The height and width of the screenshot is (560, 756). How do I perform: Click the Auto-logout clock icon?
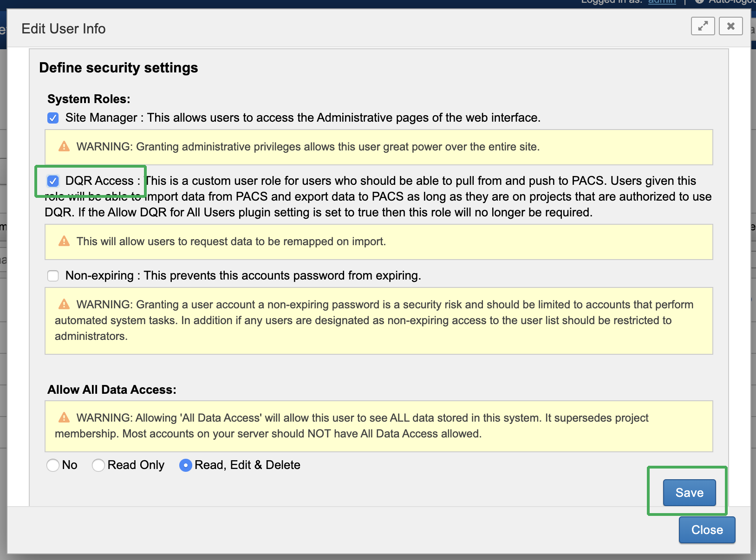tap(699, 1)
